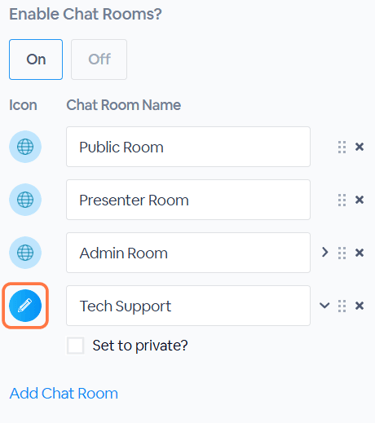Delete the Presenter Room chat room
Viewport: 375px width, 423px height.
tap(359, 200)
